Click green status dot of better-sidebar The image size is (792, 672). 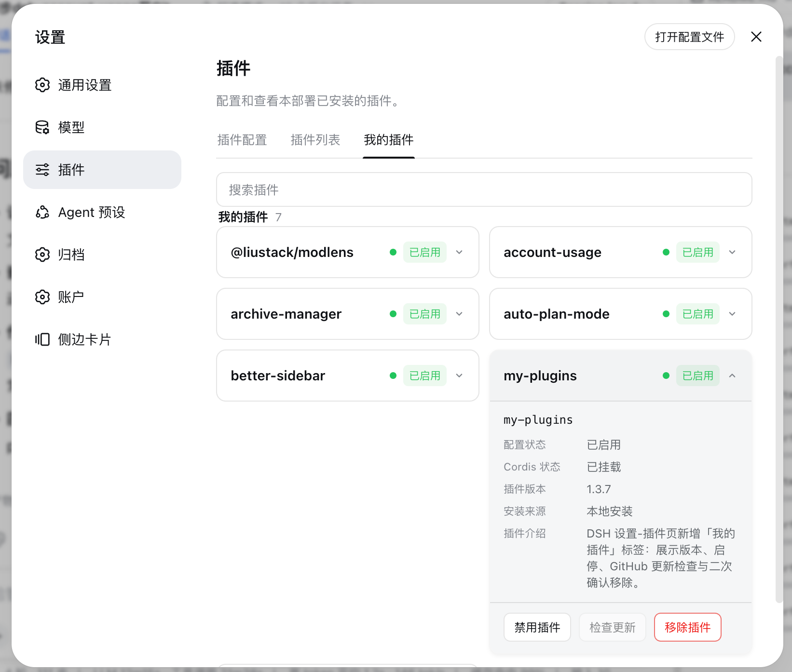coord(393,376)
